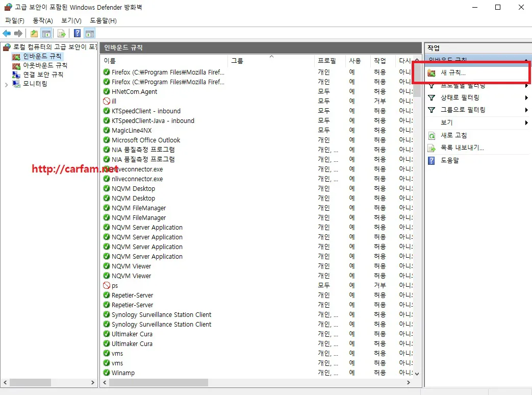Expand the 모니터링 tree node arrow

tap(6, 85)
